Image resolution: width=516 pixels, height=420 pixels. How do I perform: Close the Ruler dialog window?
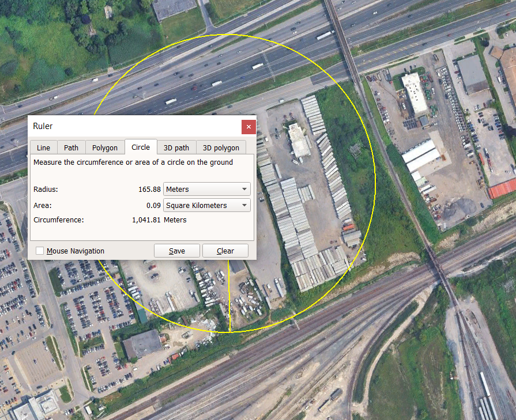248,127
